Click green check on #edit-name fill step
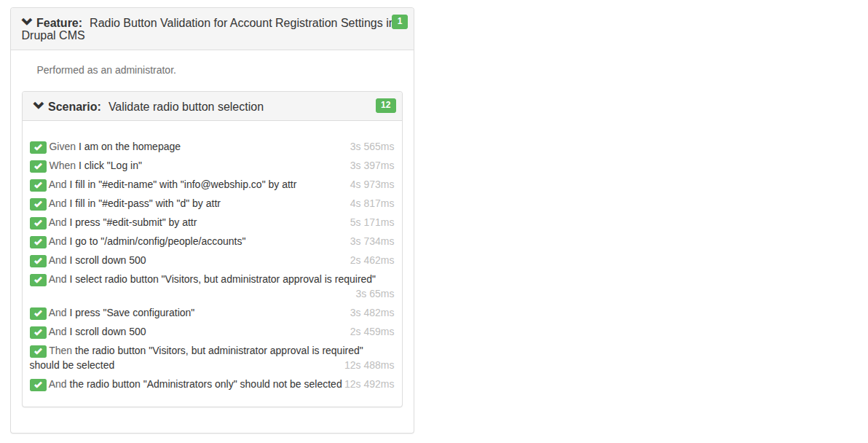This screenshot has height=443, width=868. click(x=38, y=185)
